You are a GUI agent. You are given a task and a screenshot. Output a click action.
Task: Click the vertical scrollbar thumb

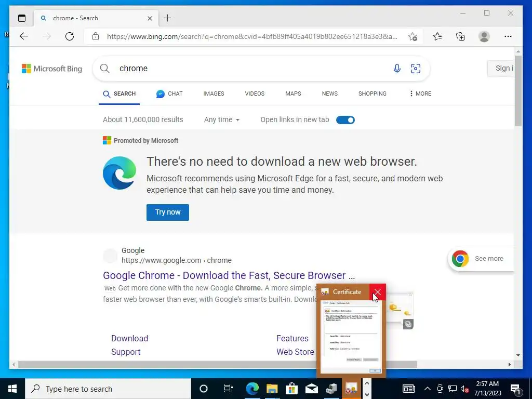click(518, 91)
